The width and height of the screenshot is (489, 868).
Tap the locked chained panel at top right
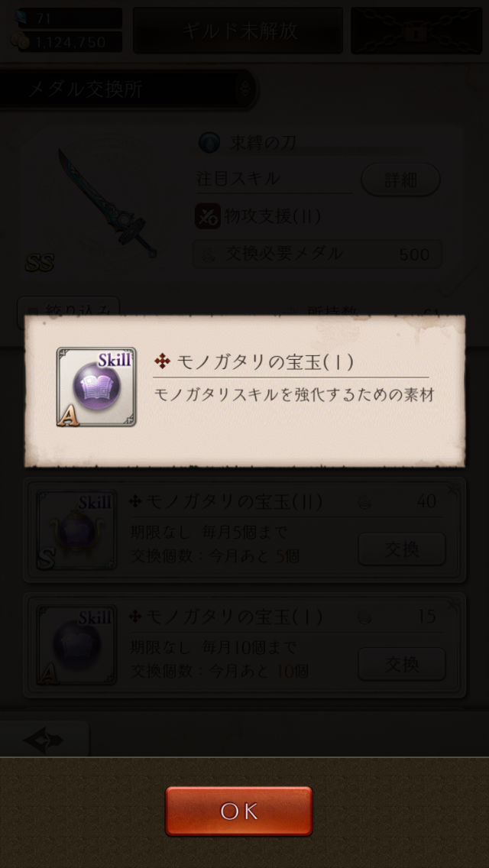[416, 31]
